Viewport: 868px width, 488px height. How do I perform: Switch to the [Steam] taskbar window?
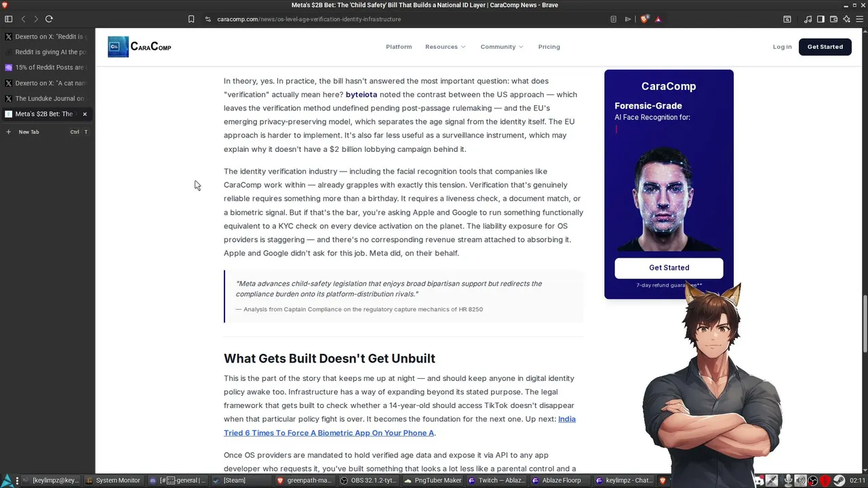[x=241, y=481]
